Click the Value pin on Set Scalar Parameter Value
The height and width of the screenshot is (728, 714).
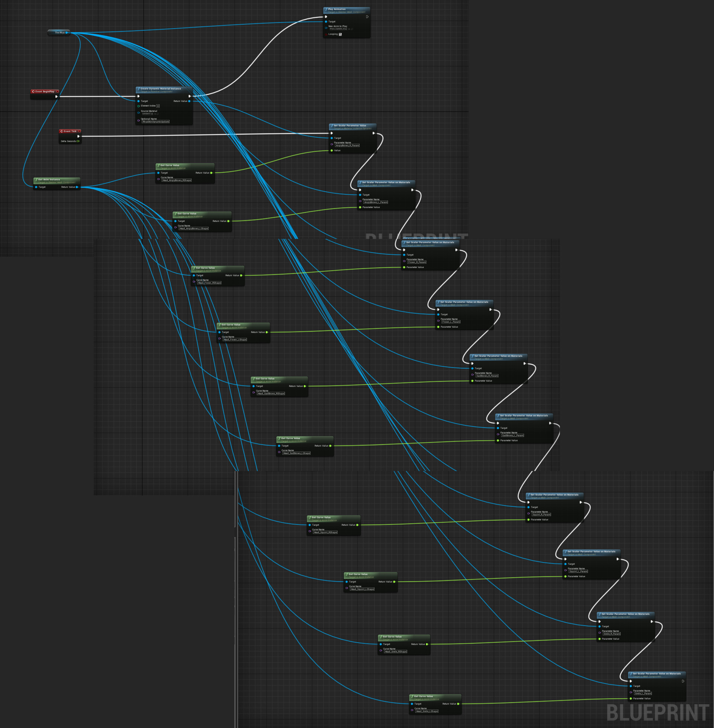[x=332, y=151]
